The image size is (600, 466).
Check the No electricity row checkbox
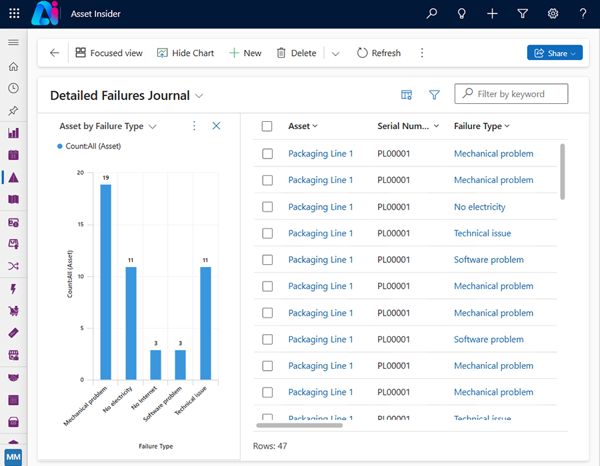[267, 207]
